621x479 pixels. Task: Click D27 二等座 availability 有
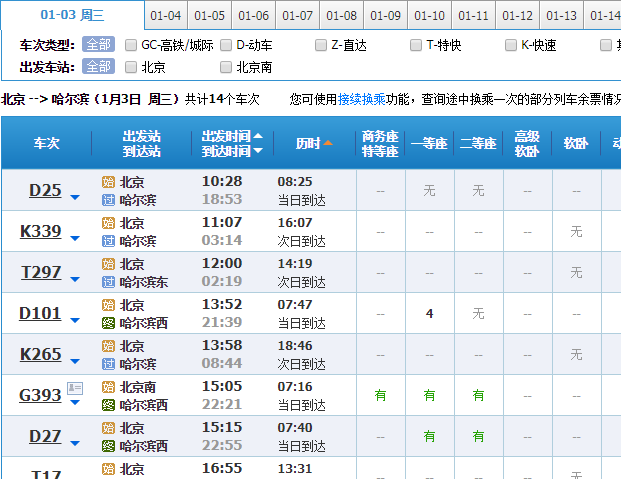[478, 437]
